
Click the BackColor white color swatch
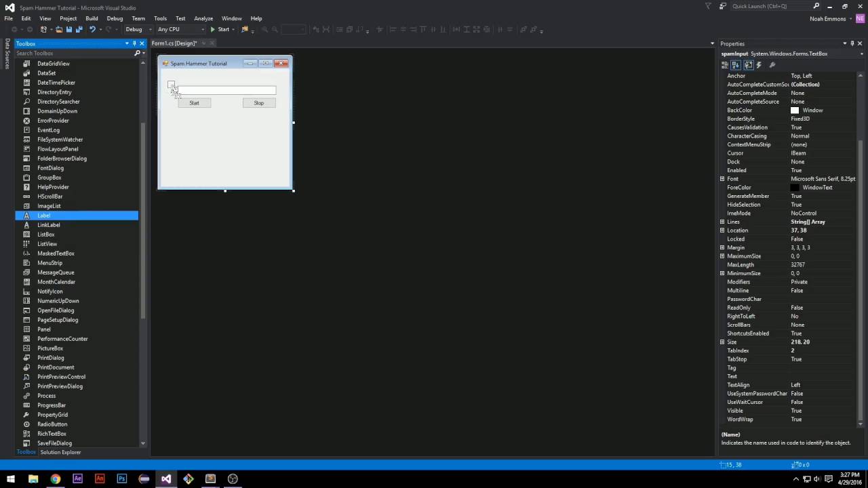(x=795, y=110)
